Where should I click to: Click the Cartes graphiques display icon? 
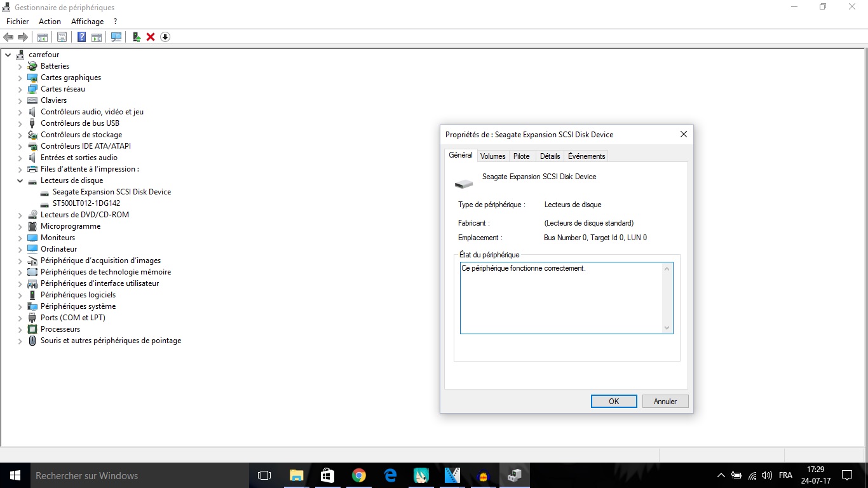coord(32,78)
